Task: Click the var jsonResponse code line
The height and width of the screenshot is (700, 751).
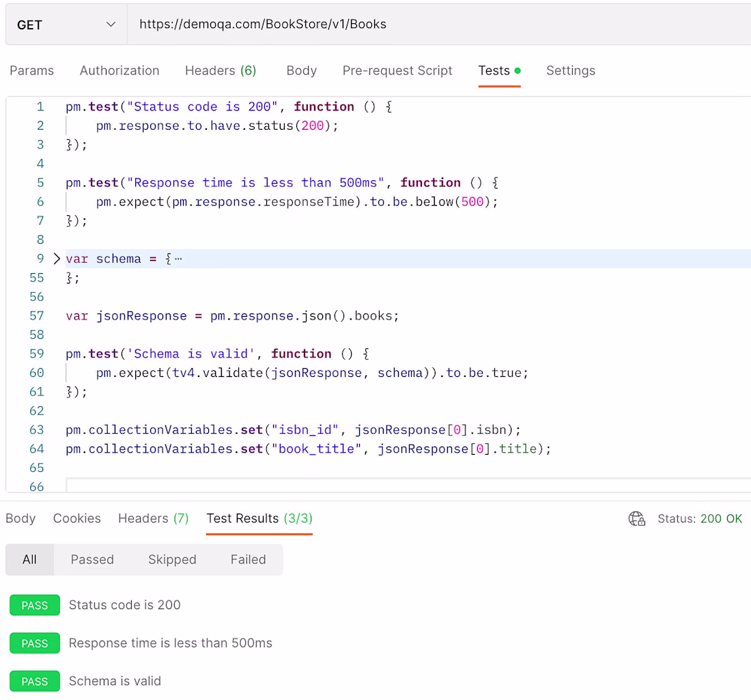Action: (x=232, y=316)
